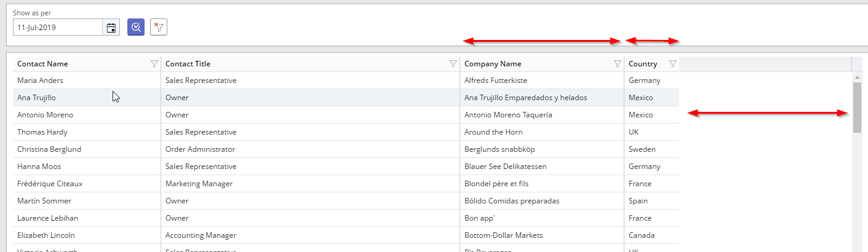Open the Contact Name column filter

[x=154, y=64]
